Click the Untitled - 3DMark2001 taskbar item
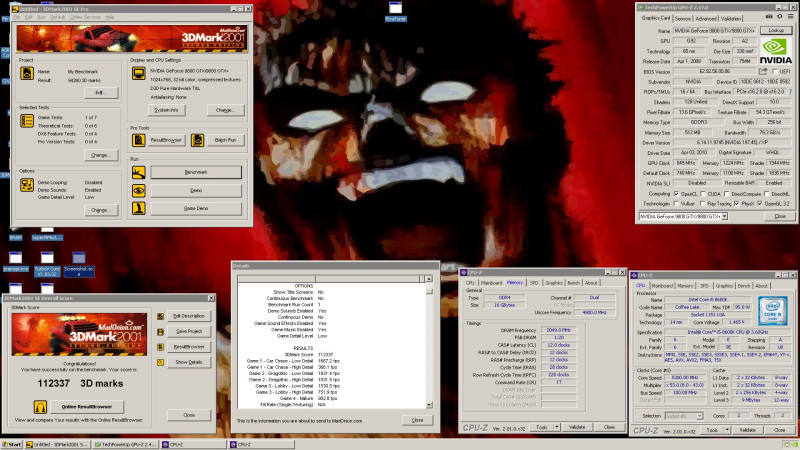800x450 pixels. (x=58, y=444)
